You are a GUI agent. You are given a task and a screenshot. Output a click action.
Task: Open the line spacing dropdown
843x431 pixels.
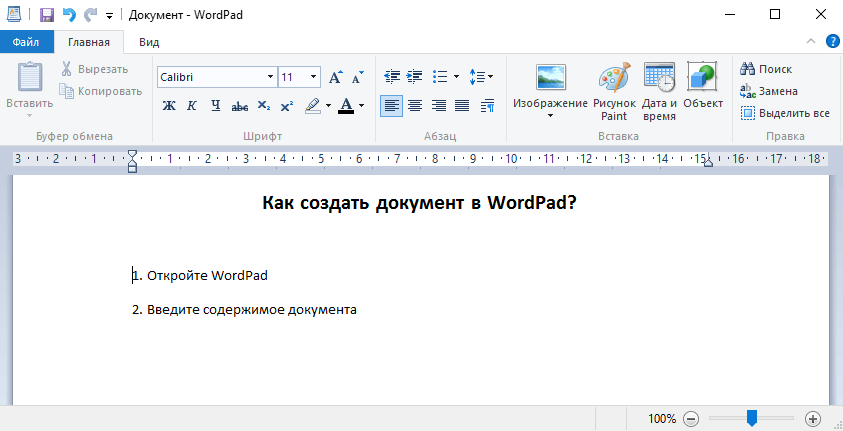point(481,77)
